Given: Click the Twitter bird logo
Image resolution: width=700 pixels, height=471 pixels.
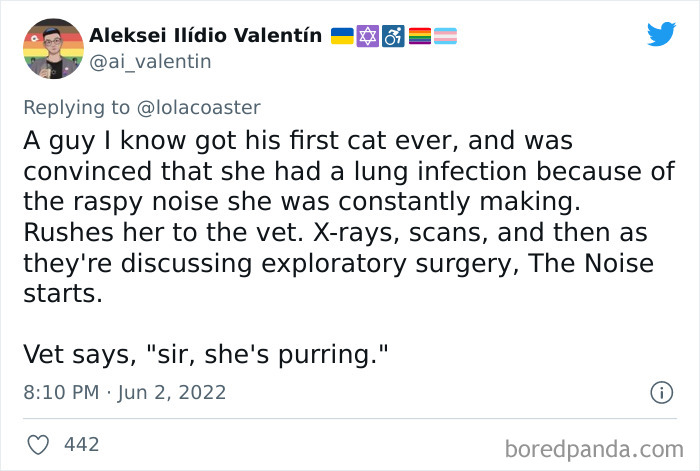Looking at the screenshot, I should (x=661, y=34).
